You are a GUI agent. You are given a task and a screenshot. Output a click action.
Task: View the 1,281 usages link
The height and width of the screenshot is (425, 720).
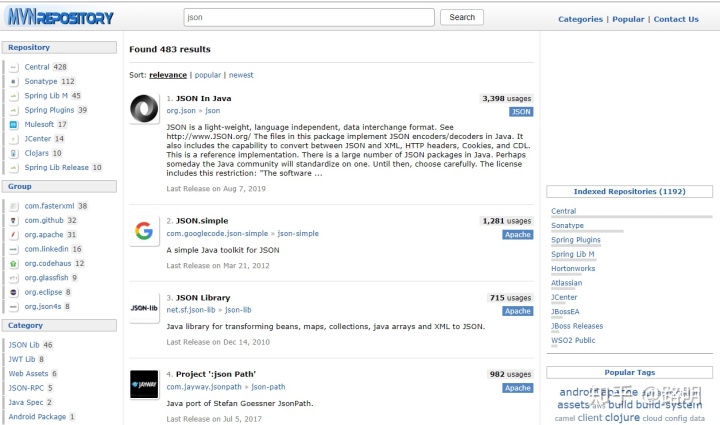(x=506, y=221)
